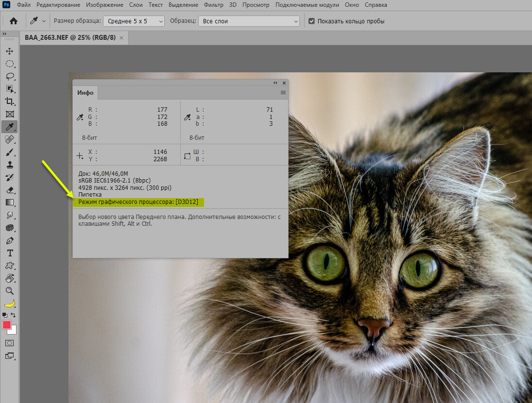
Task: Open Lab readout eyedropper options
Action: point(187,118)
